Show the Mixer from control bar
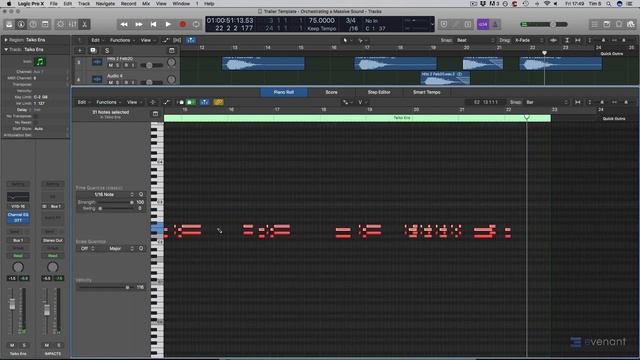Screen dimensions: 640x360 73,24
